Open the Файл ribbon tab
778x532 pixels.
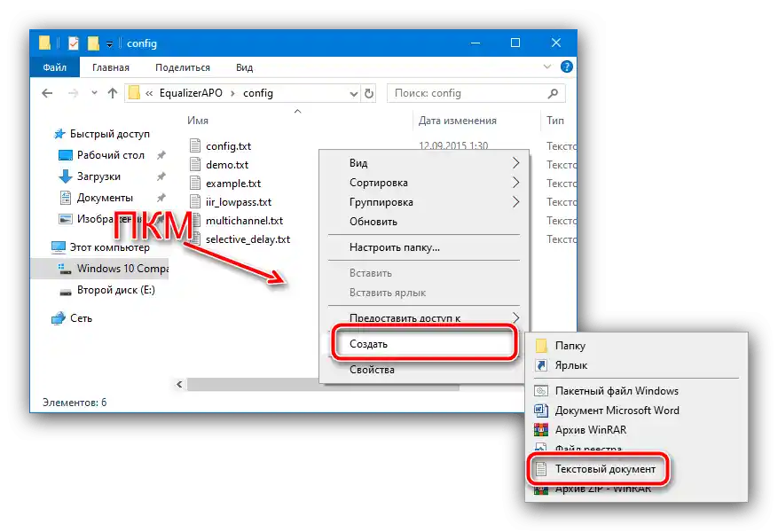pos(55,67)
